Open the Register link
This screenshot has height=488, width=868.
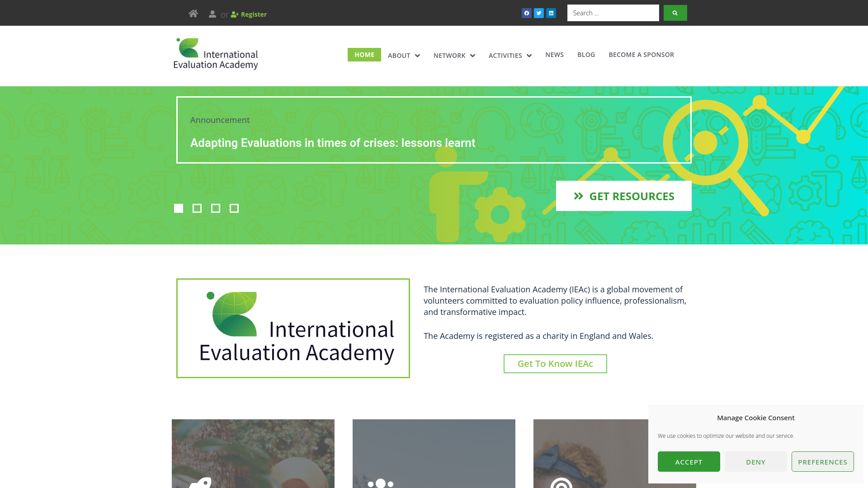click(249, 14)
